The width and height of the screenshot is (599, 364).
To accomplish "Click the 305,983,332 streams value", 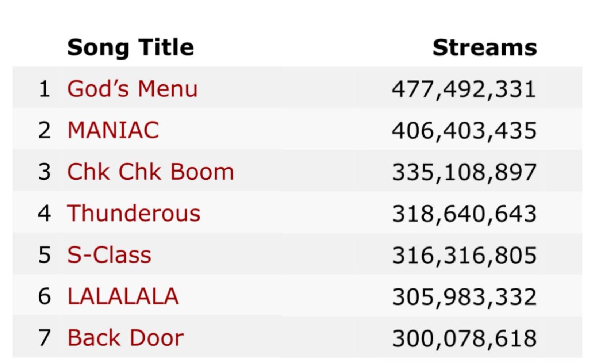I will click(x=464, y=296).
